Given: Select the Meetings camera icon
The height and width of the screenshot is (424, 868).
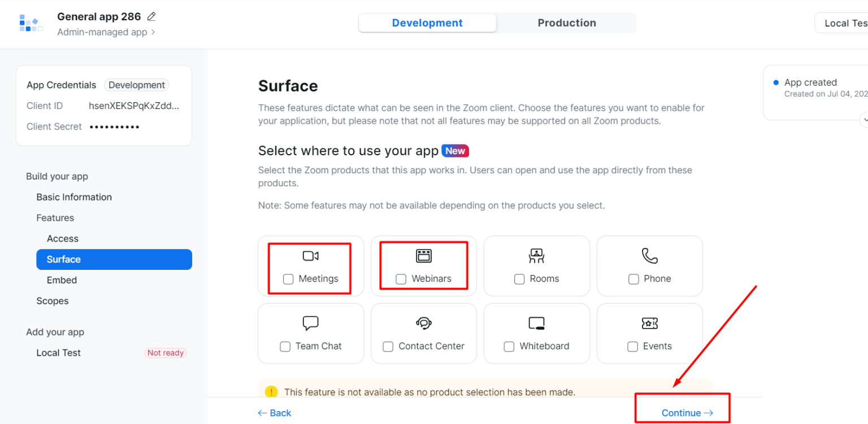Looking at the screenshot, I should [x=310, y=255].
